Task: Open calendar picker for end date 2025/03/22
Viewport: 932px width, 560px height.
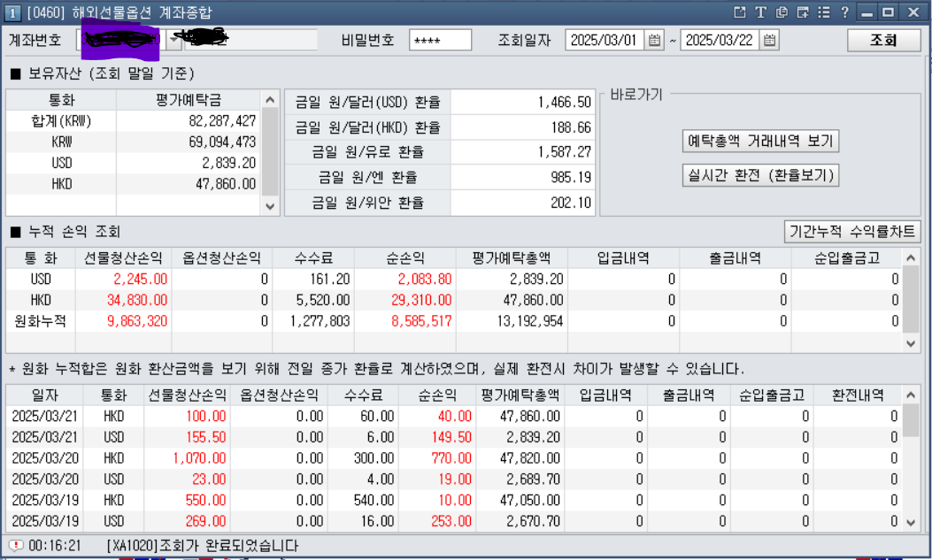Action: click(770, 41)
